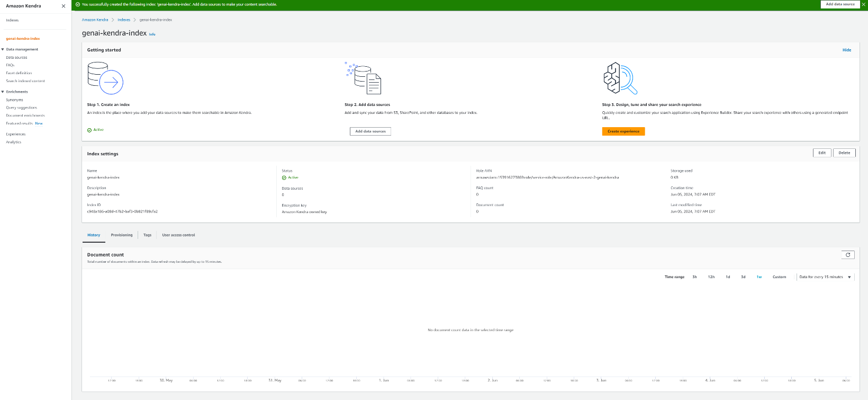Click the search experience brain illustration
The width and height of the screenshot is (868, 400).
point(620,78)
